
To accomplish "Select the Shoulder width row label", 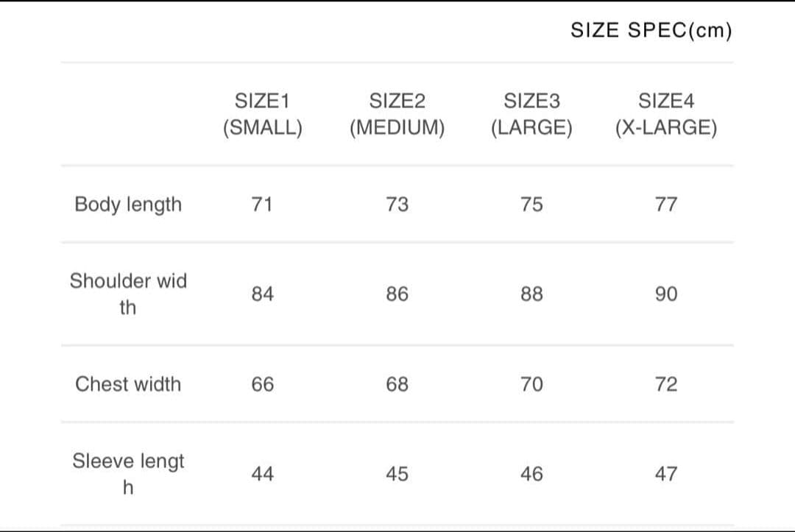I will coord(128,294).
